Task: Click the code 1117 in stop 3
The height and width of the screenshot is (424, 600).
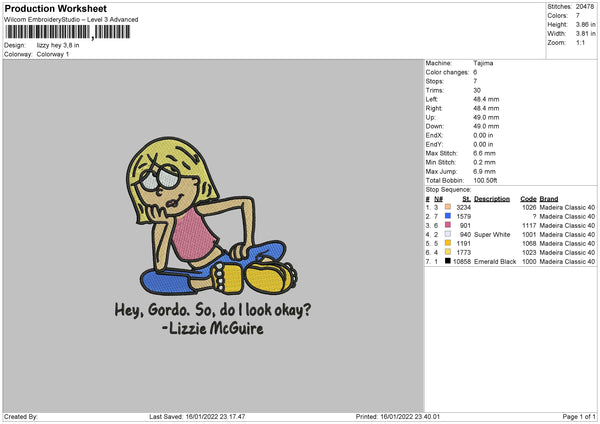Action: coord(529,225)
